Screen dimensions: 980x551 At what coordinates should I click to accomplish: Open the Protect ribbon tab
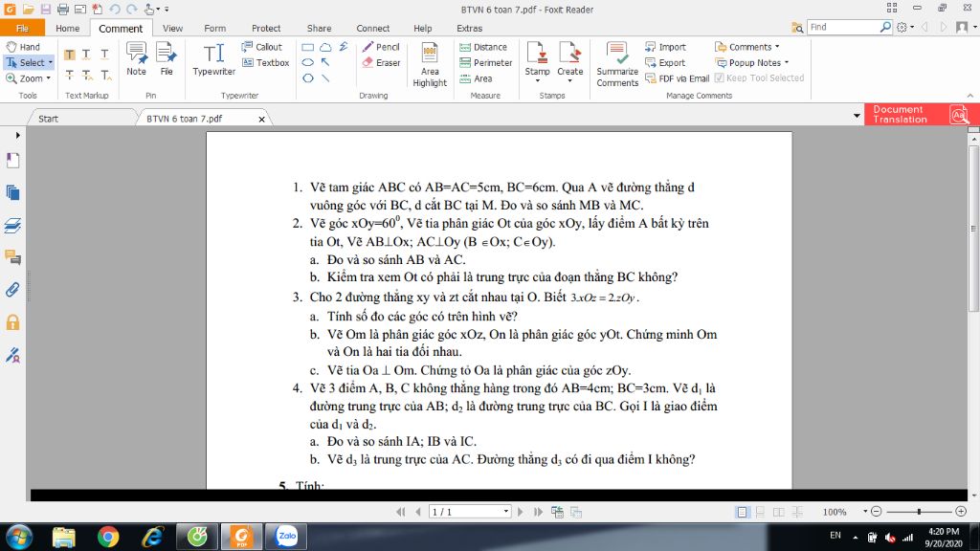(266, 28)
